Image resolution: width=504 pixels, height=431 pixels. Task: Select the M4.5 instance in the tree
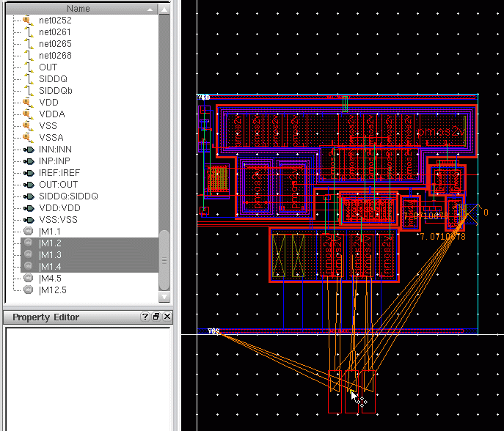50,279
